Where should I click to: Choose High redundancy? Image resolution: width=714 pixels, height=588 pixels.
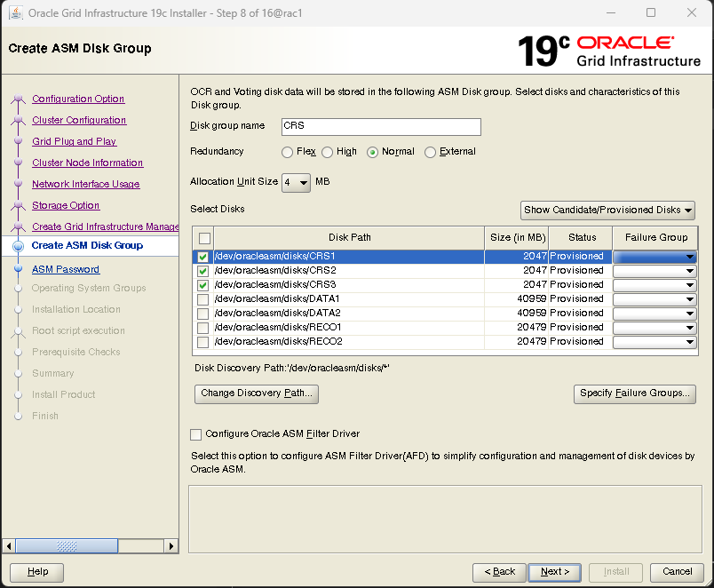click(x=327, y=152)
